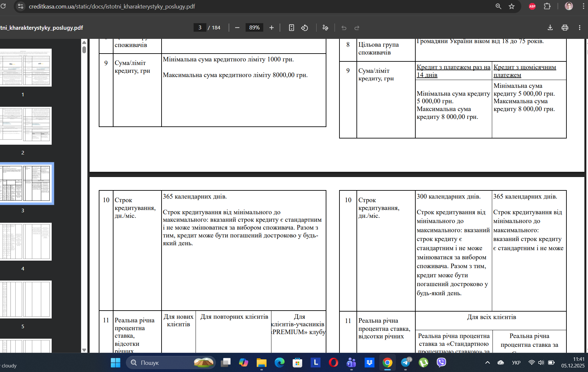Viewport: 588px width, 372px height.
Task: Click the Undo arrow in PDF toolbar
Action: tap(344, 28)
